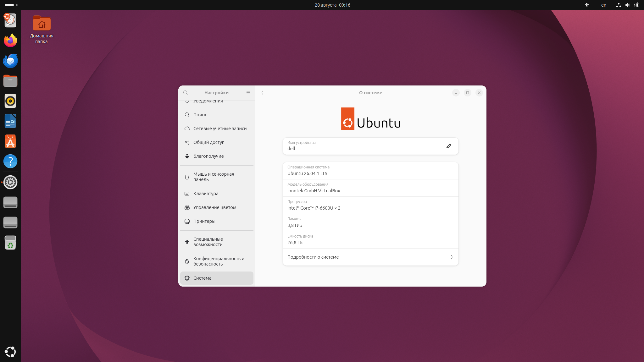
Task: Click the network icon in the top bar
Action: point(619,5)
